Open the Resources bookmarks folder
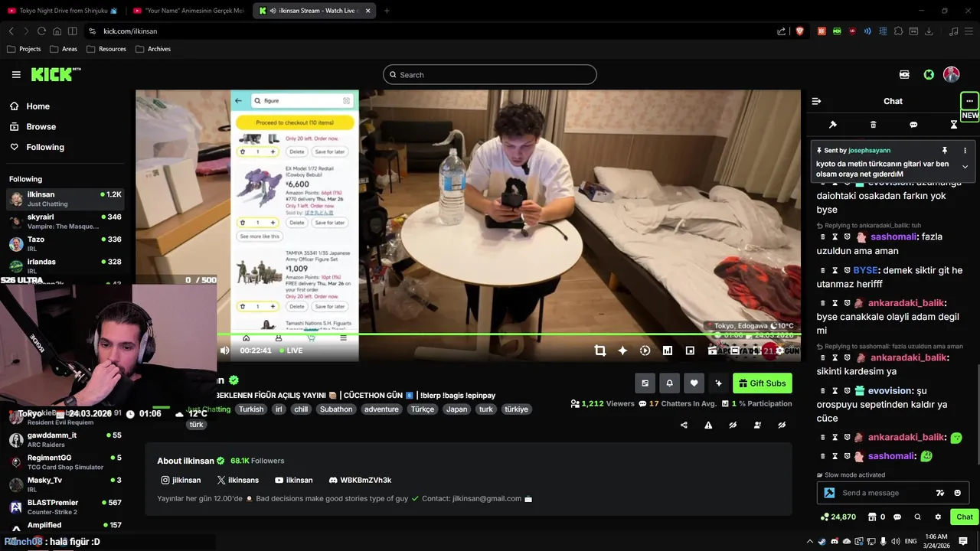980x551 pixels. click(x=106, y=49)
